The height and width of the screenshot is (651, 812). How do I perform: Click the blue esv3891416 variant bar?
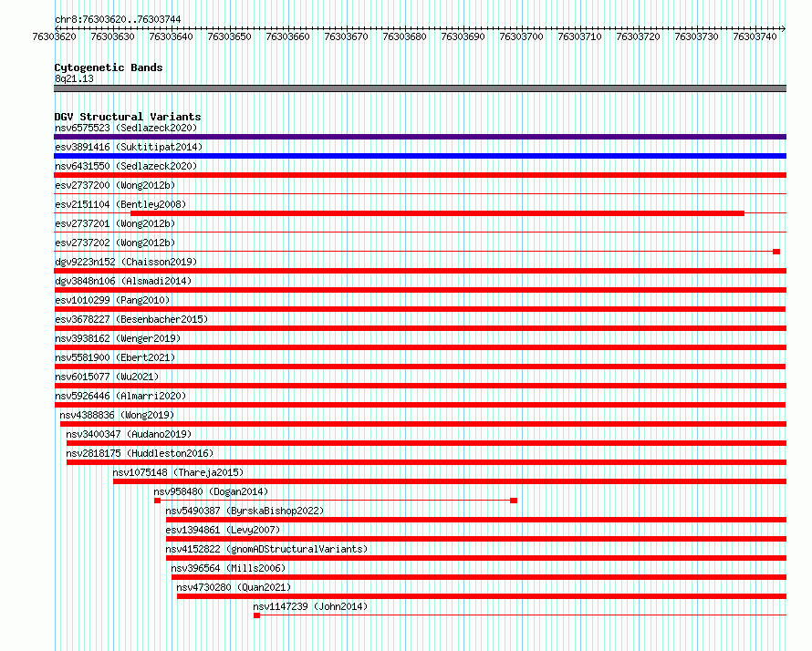point(420,156)
